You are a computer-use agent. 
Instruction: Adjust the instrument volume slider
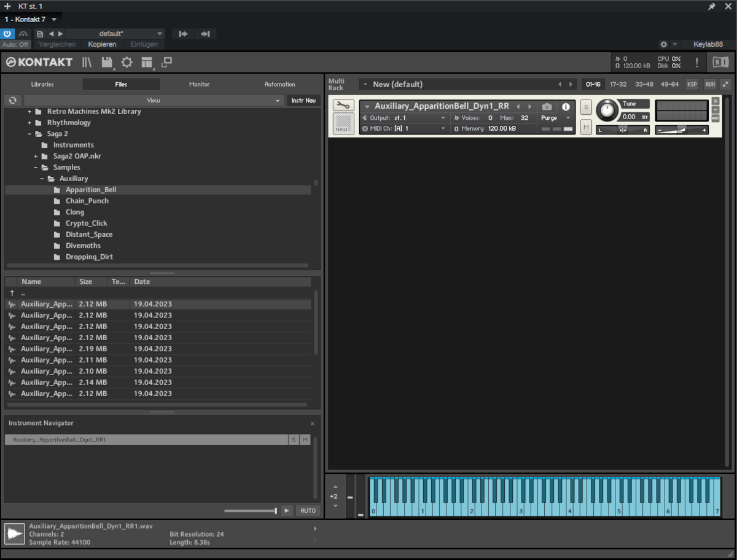pyautogui.click(x=682, y=130)
